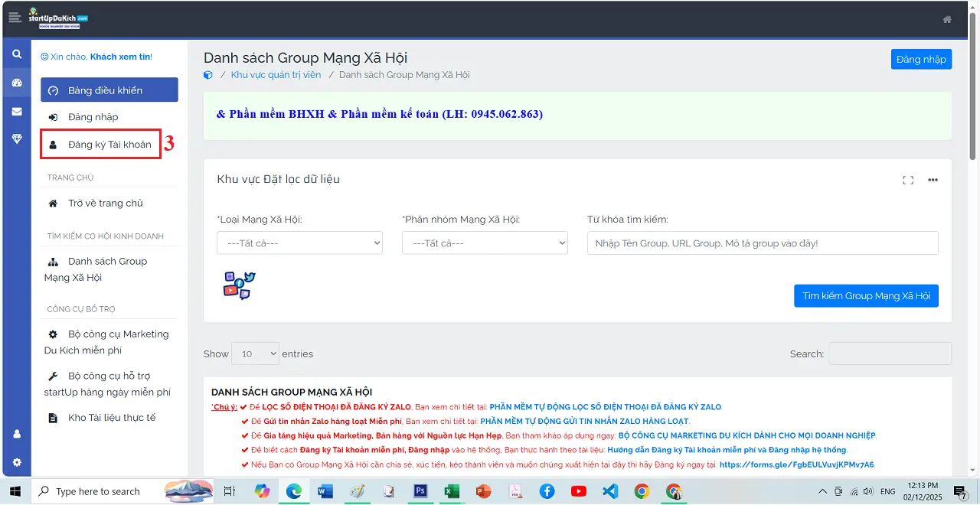Screen dimensions: 980x505
Task: Open Edge from the Windows taskbar
Action: 294,491
